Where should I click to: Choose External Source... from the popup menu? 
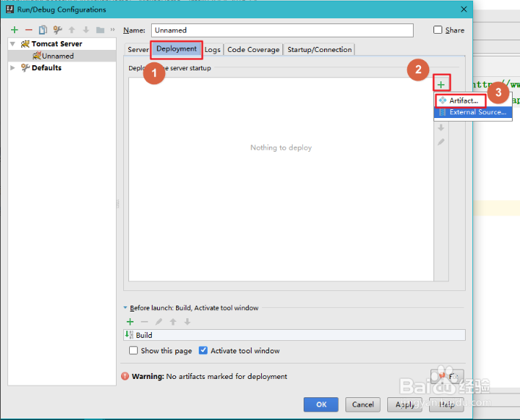473,112
